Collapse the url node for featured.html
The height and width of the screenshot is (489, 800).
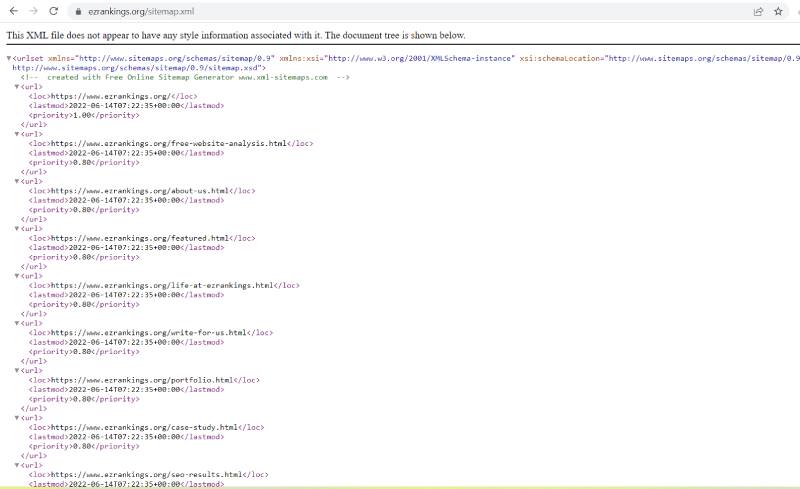pos(17,229)
